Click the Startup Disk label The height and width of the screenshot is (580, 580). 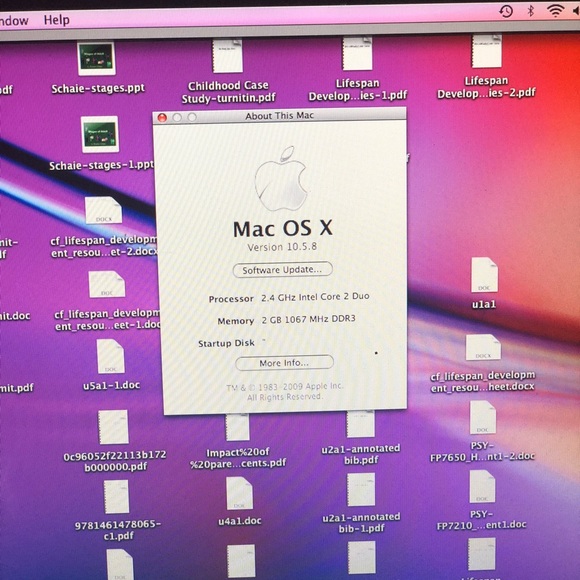click(x=226, y=344)
